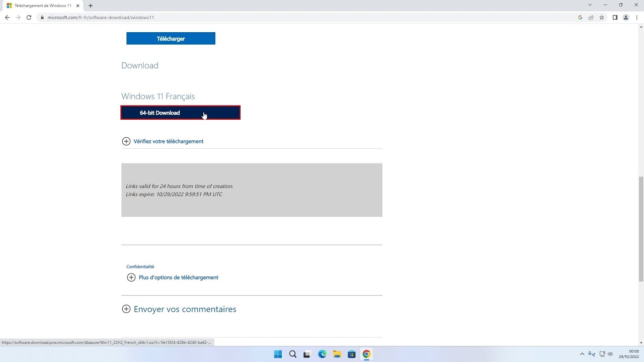The width and height of the screenshot is (644, 362).
Task: Open a new tab with plus button
Action: (91, 6)
